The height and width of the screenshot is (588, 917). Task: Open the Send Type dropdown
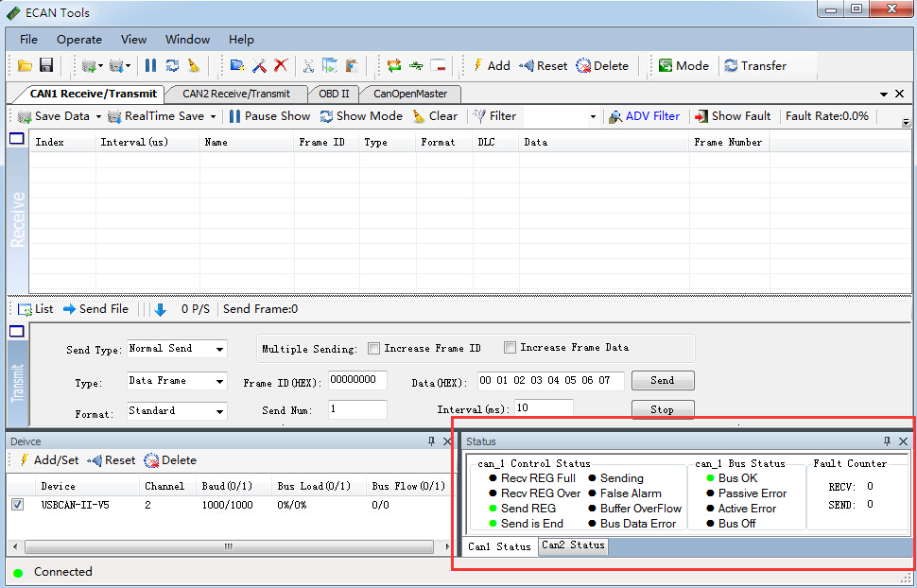click(x=220, y=349)
